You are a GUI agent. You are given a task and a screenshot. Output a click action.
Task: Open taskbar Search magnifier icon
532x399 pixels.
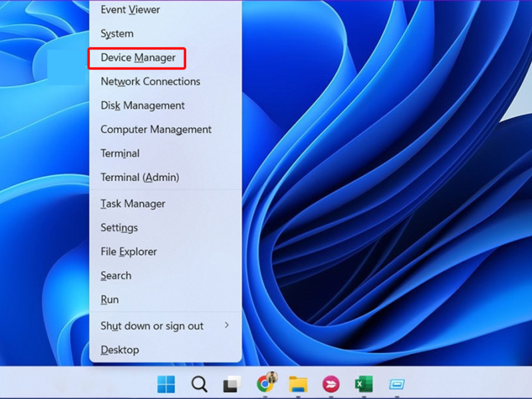pos(199,384)
